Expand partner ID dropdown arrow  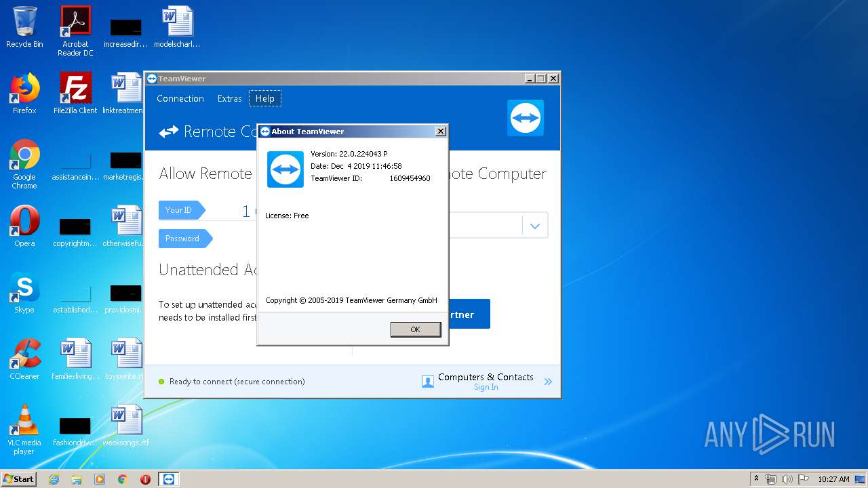[x=535, y=226]
